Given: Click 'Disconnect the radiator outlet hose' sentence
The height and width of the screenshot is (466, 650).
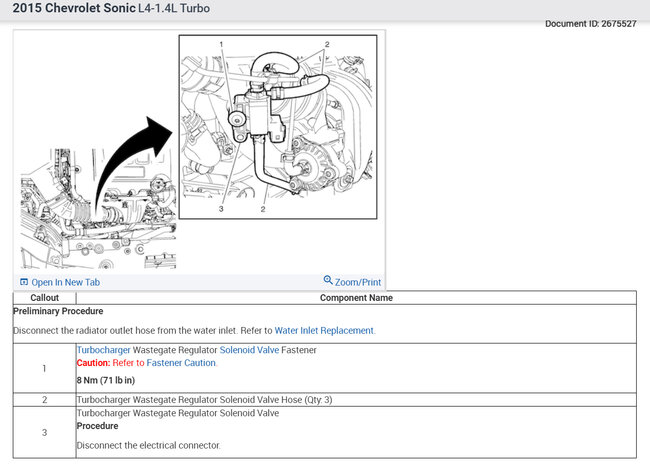Looking at the screenshot, I should (x=126, y=331).
